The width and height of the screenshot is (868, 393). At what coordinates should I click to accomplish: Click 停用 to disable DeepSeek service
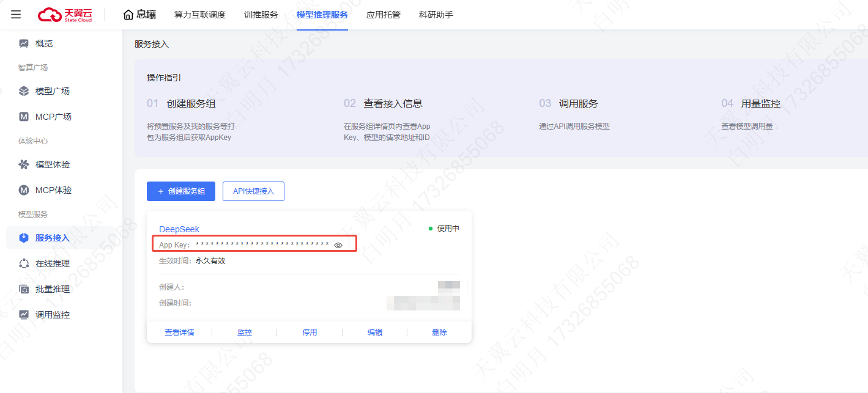click(310, 332)
